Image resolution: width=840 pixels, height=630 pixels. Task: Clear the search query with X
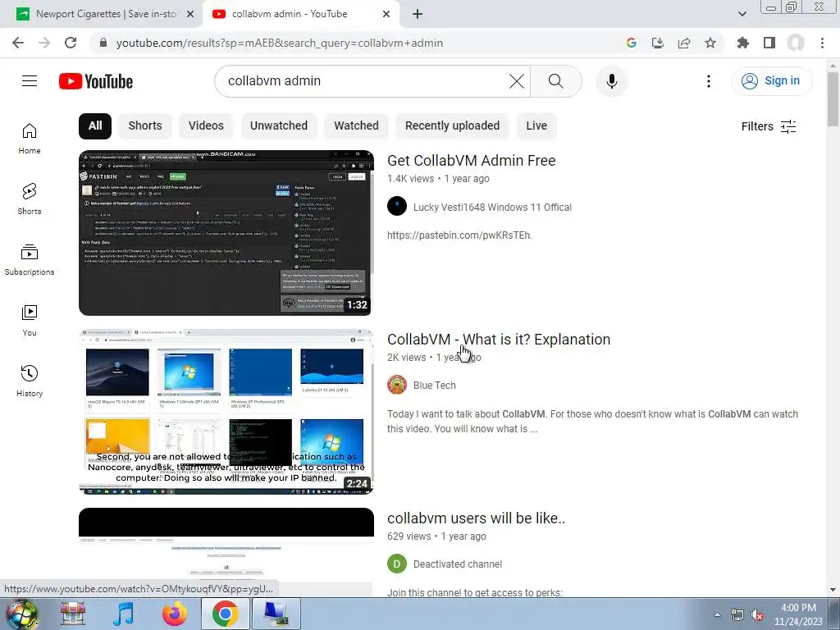(x=517, y=81)
